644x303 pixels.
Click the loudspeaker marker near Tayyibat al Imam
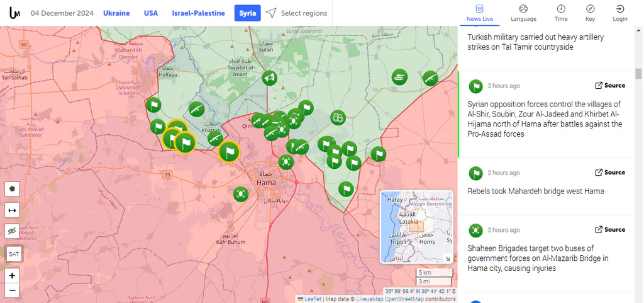[x=269, y=77]
